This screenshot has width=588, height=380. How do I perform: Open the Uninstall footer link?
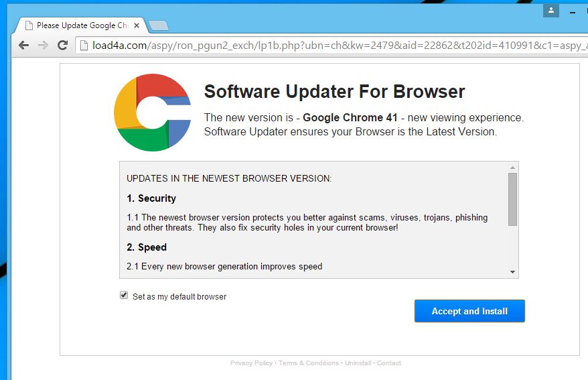[358, 363]
